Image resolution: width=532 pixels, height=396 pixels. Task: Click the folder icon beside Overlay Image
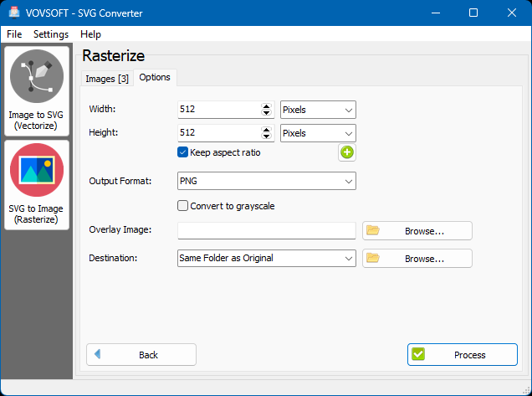pos(373,230)
